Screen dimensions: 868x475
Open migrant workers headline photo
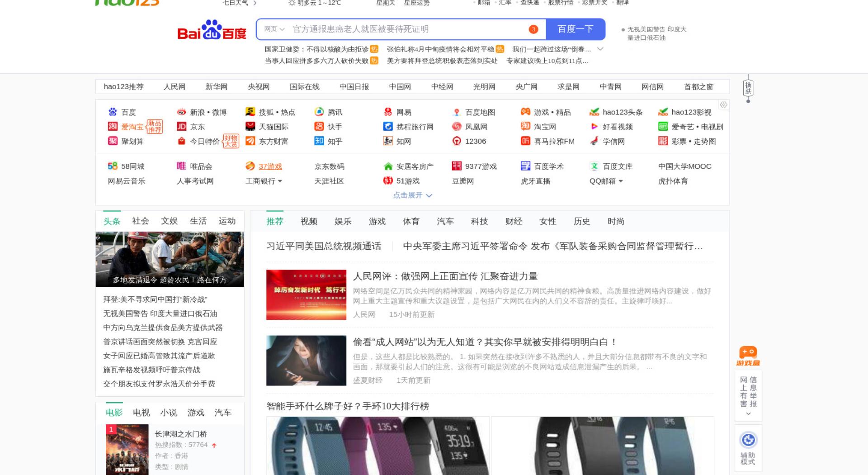pos(170,259)
